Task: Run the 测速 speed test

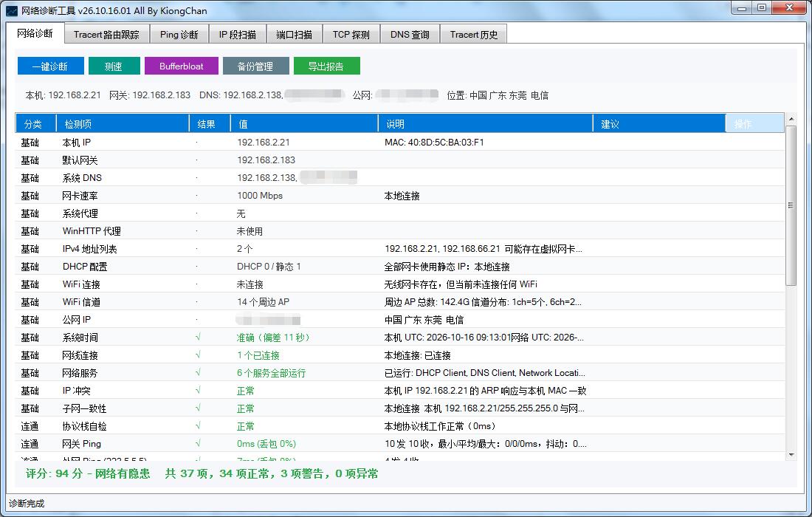Action: pyautogui.click(x=114, y=66)
